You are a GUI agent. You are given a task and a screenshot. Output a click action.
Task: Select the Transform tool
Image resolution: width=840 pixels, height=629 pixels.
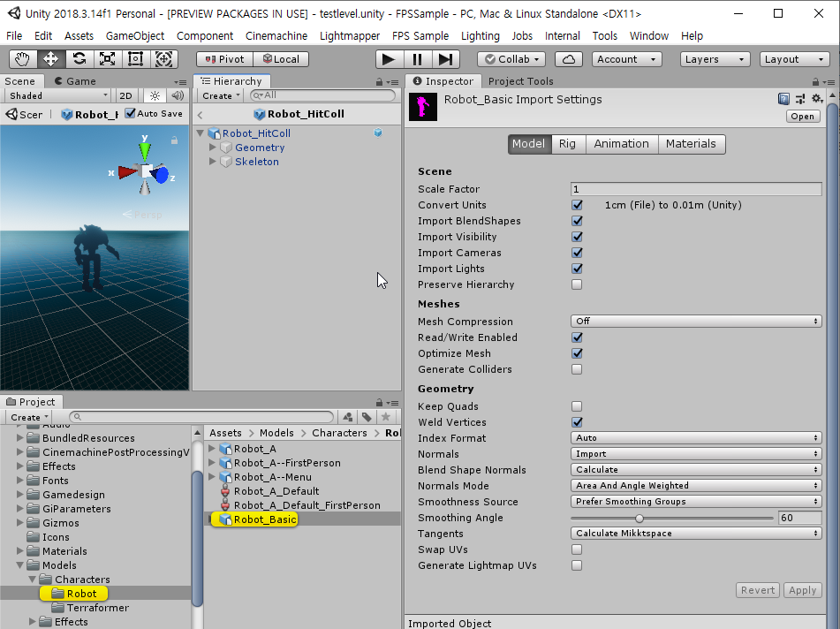163,59
